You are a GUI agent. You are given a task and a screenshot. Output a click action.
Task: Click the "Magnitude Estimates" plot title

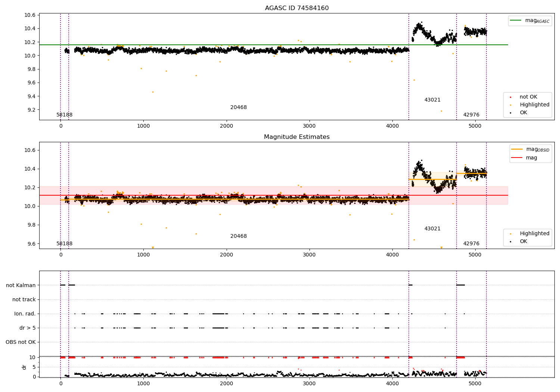click(x=297, y=137)
